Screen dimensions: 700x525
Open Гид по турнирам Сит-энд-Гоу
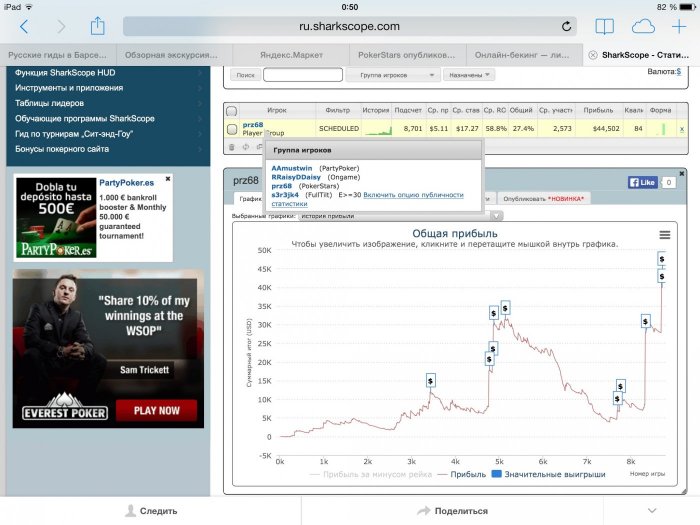[108, 133]
